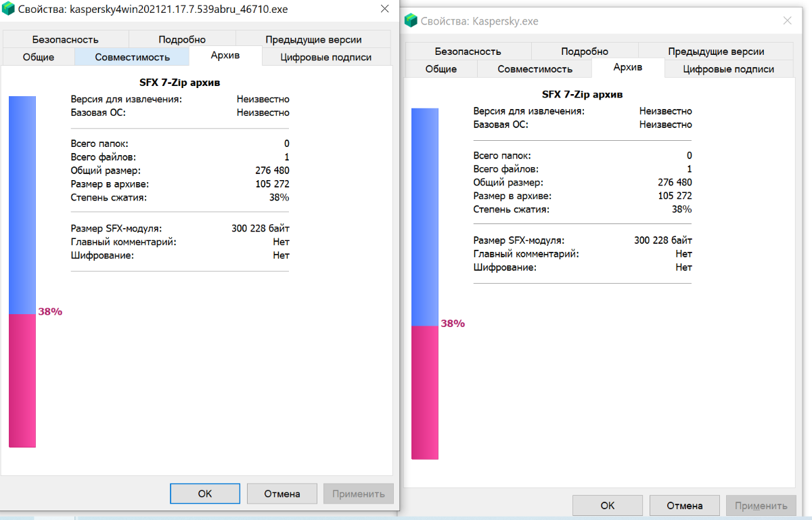Click 105 272 value in left window
Image resolution: width=812 pixels, height=520 pixels.
click(x=272, y=183)
